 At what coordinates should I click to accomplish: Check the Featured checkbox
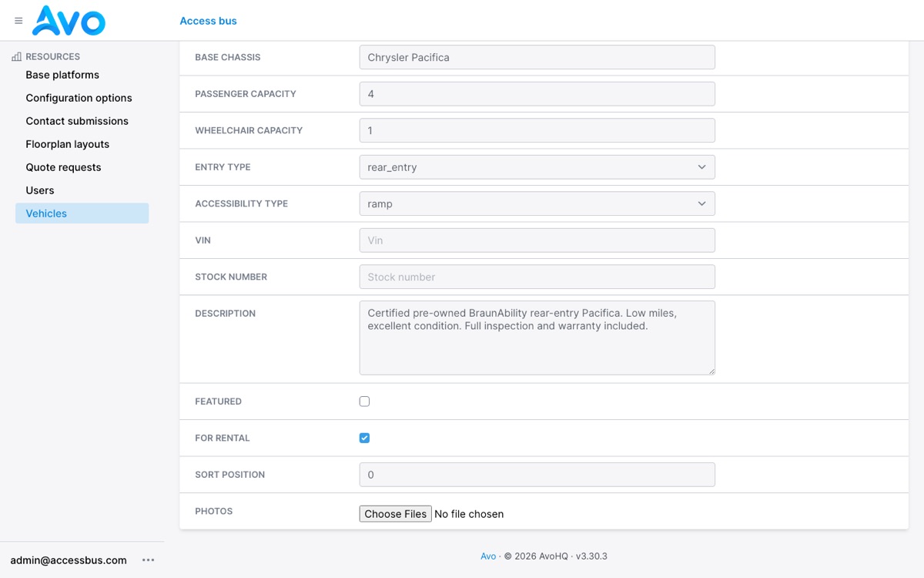point(364,402)
